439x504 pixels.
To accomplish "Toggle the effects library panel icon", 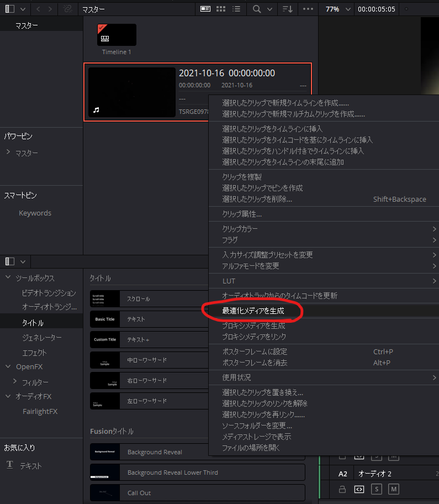I will coord(10,261).
